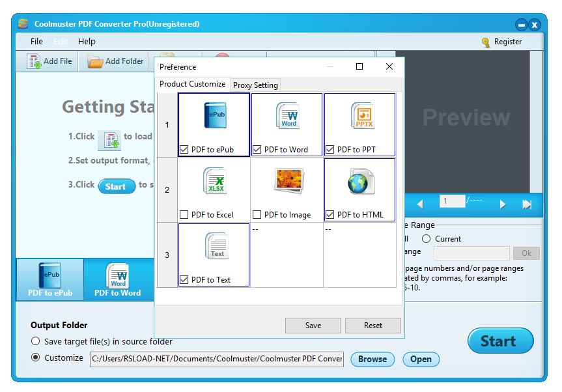Click the Add File toolbar icon
Image resolution: width=562 pixels, height=392 pixels.
pos(34,61)
